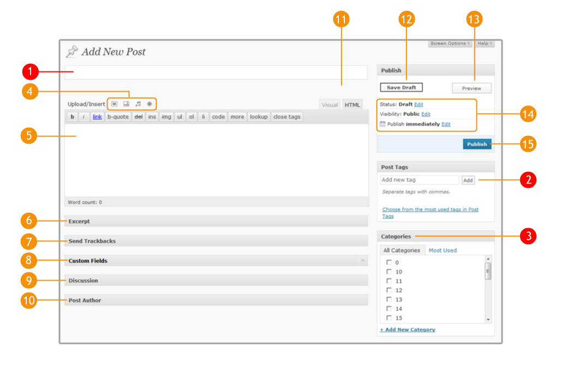Click the more quicktag button
573x392 pixels.
point(237,117)
